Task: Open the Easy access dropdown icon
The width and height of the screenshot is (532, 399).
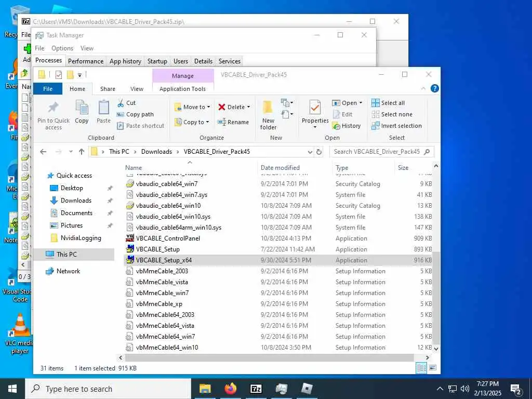Action: tap(287, 114)
